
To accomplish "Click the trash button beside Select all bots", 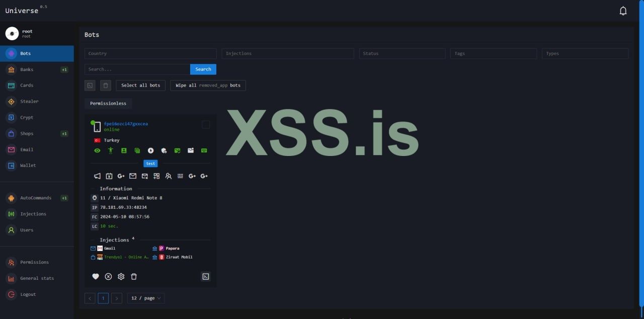I will (105, 86).
